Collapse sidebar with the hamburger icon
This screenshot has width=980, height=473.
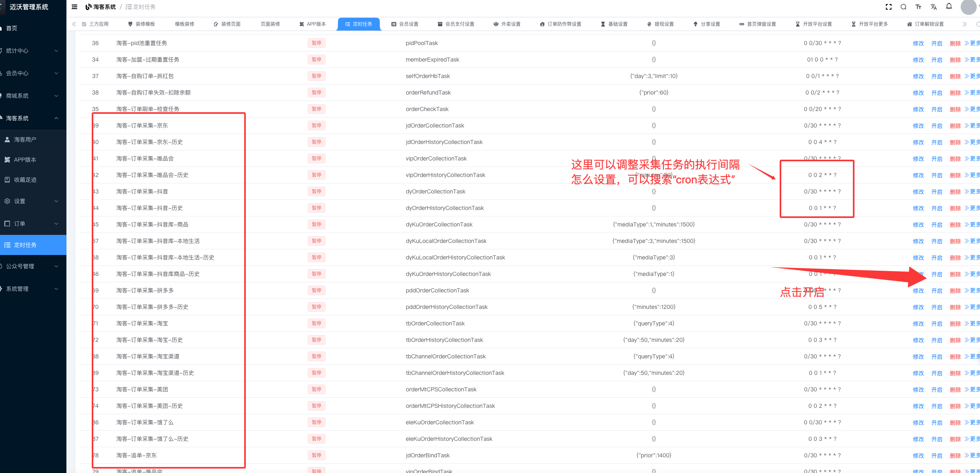74,7
